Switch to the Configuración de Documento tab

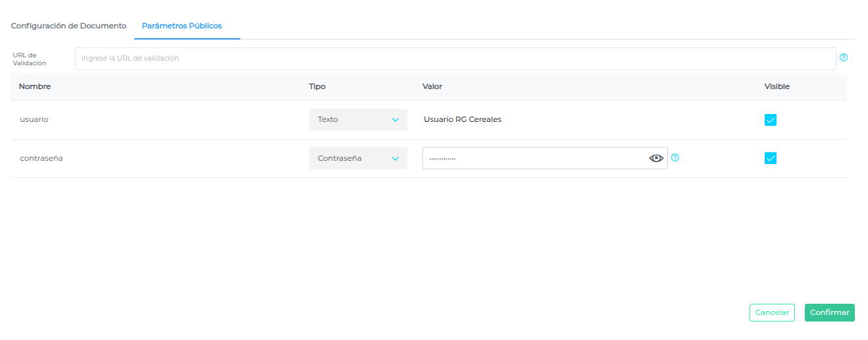pos(68,26)
